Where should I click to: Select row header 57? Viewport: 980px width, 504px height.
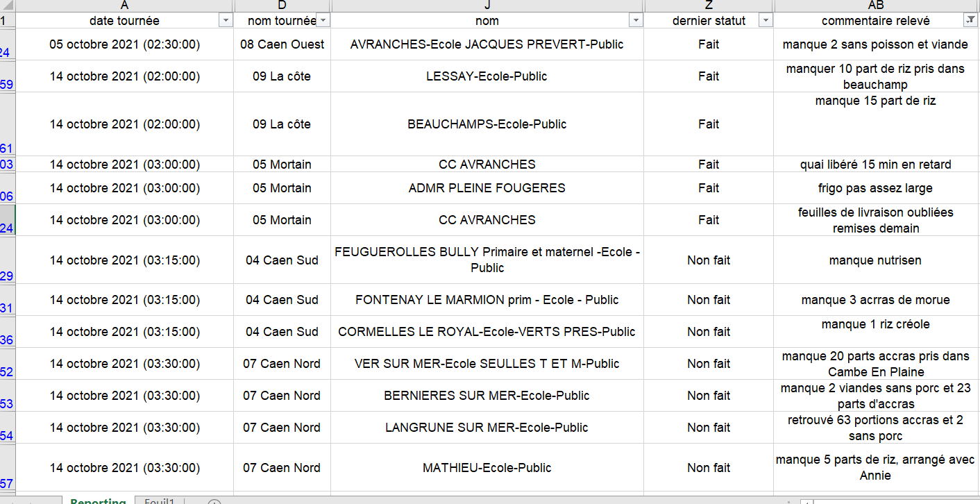(x=8, y=468)
